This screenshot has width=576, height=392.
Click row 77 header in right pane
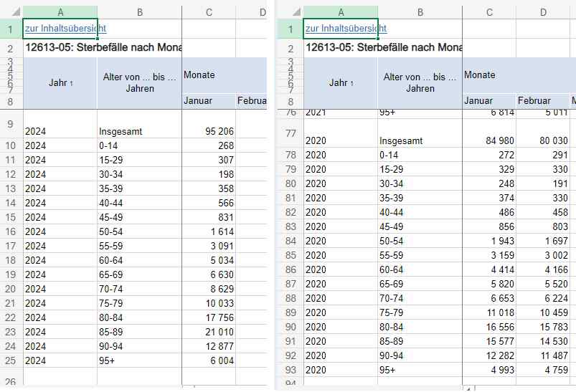tap(290, 133)
